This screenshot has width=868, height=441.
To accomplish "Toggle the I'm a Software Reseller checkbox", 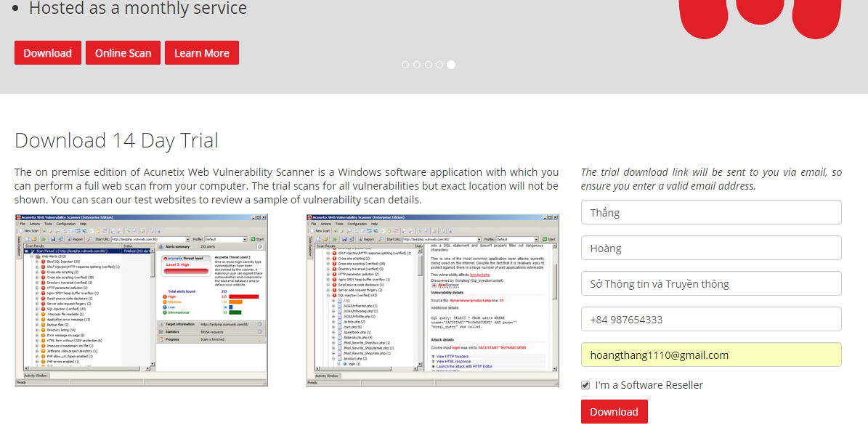I will [585, 385].
